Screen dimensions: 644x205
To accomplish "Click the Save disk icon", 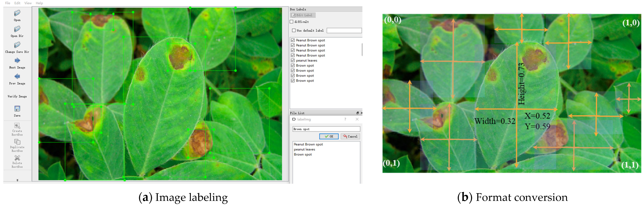I will (17, 109).
